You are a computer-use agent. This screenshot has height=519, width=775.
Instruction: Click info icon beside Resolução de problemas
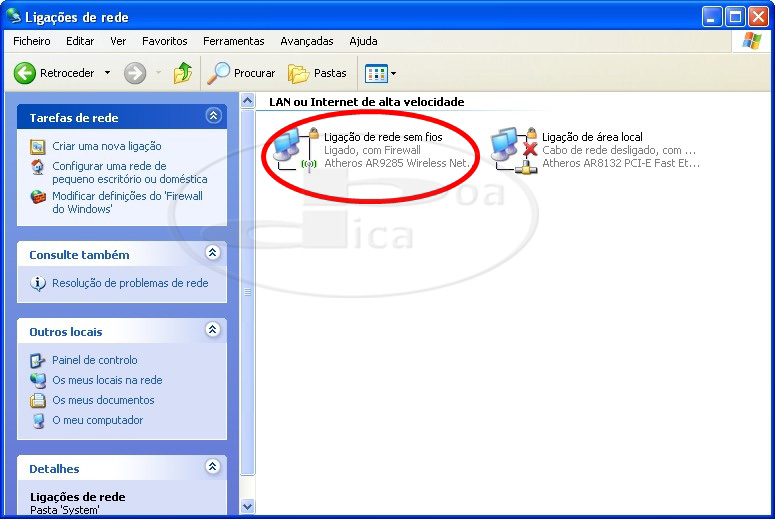click(38, 283)
